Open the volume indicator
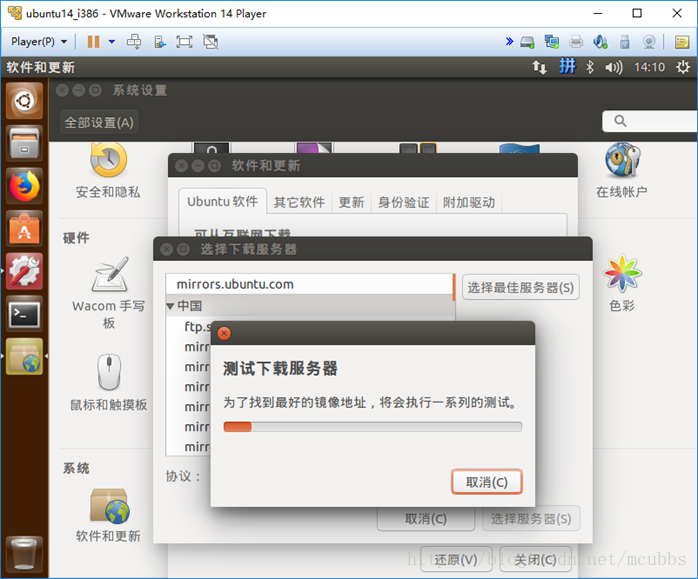698x579 pixels. coord(614,67)
